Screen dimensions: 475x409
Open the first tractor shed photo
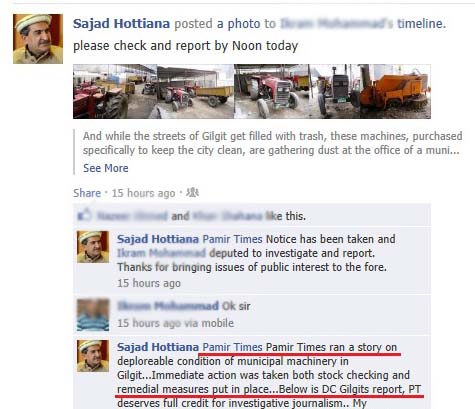(115, 91)
